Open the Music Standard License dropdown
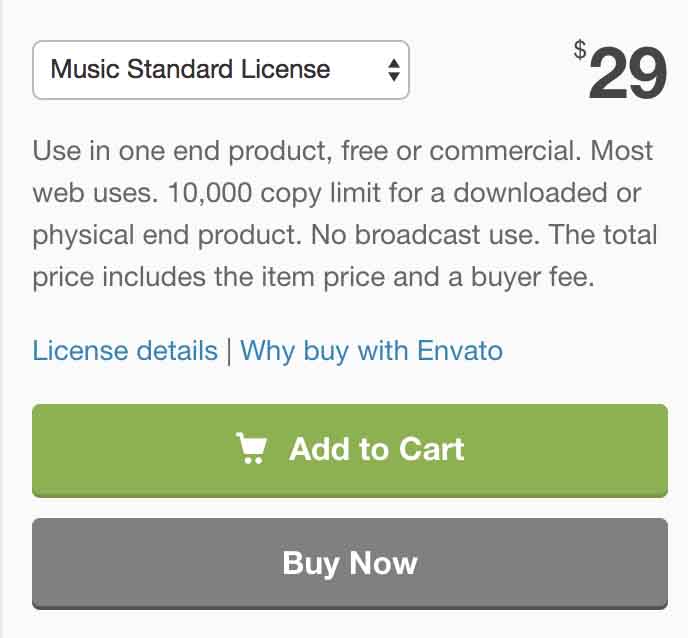This screenshot has height=638, width=688. click(221, 70)
